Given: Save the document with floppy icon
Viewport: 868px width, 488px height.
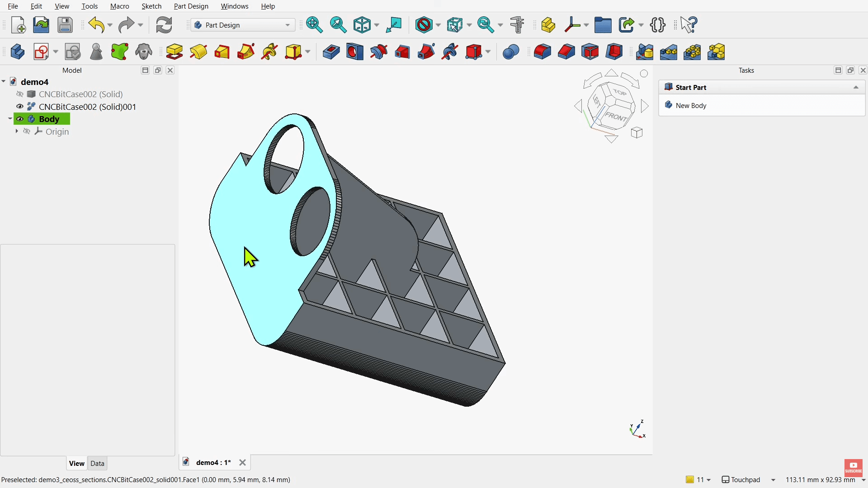Looking at the screenshot, I should (x=65, y=25).
